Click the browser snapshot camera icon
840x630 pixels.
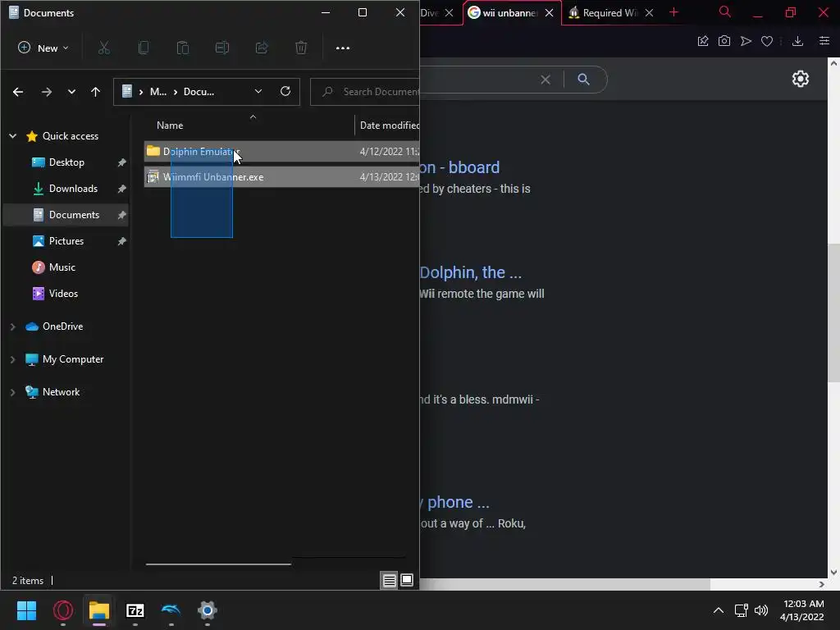pos(724,41)
